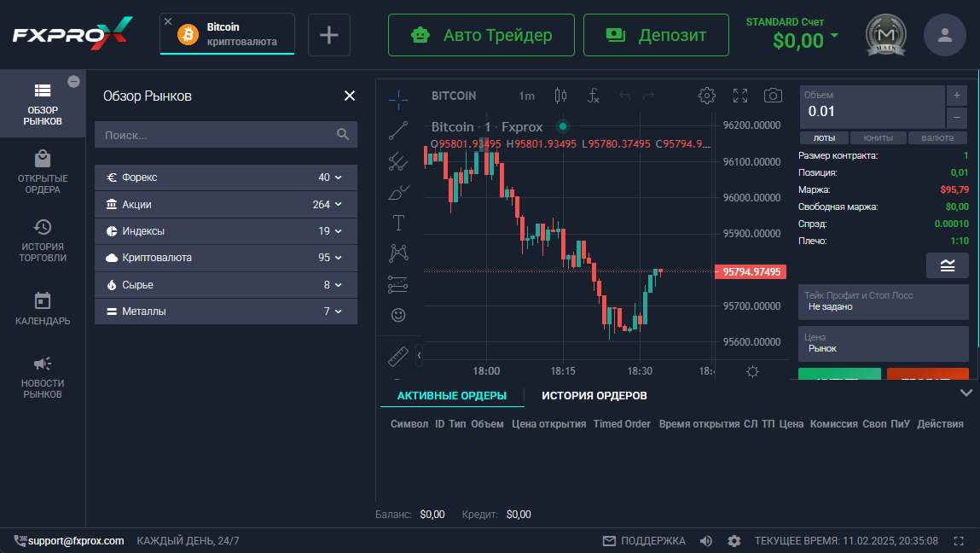The width and height of the screenshot is (980, 553).
Task: Open the forecasting and measurement tools
Action: point(398,284)
